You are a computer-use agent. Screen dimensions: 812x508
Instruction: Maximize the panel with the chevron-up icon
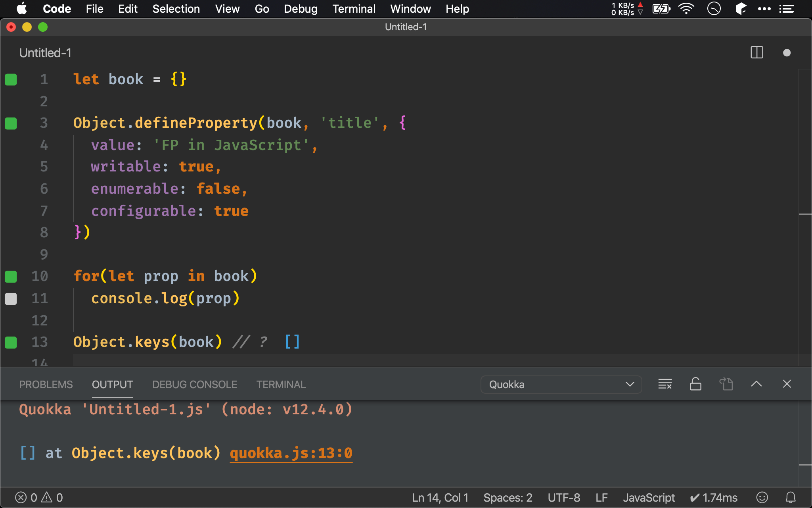[756, 384]
